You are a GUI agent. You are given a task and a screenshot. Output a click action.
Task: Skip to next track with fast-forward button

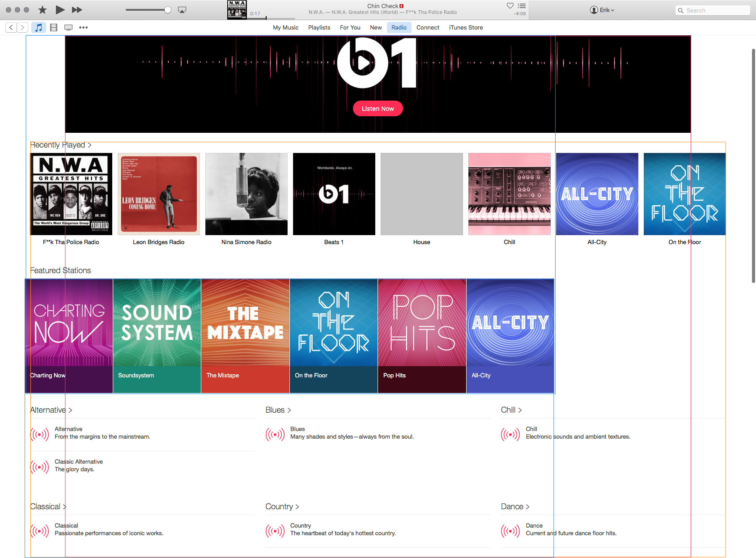77,10
